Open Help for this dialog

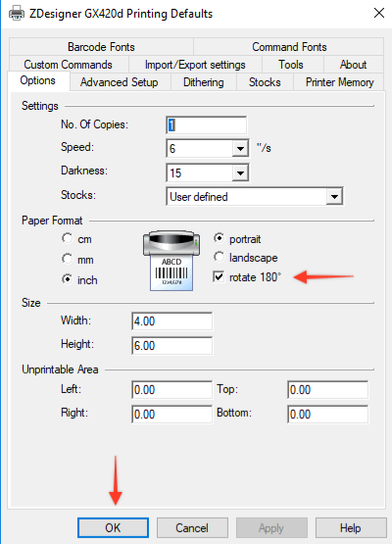pos(351,527)
